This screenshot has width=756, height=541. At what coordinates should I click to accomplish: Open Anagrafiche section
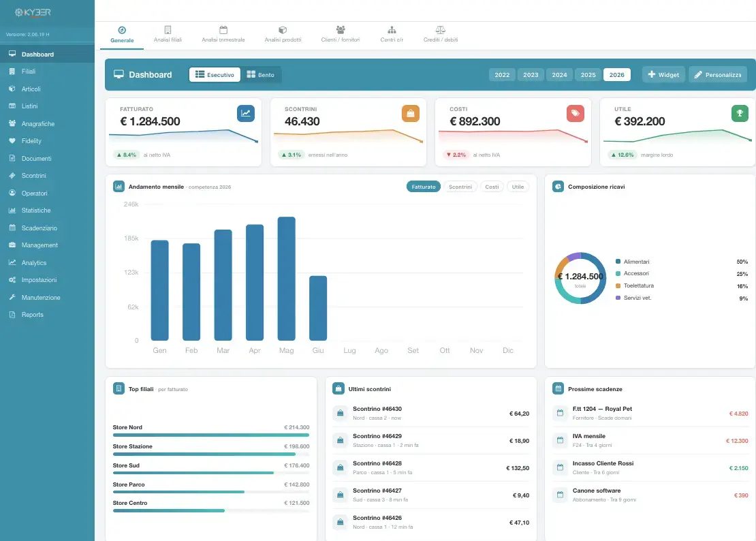(47, 123)
